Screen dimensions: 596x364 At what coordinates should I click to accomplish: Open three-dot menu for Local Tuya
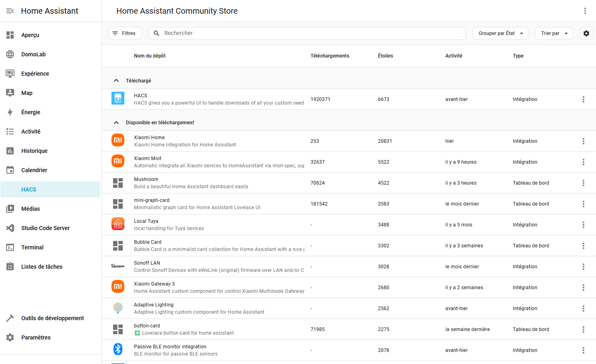583,225
